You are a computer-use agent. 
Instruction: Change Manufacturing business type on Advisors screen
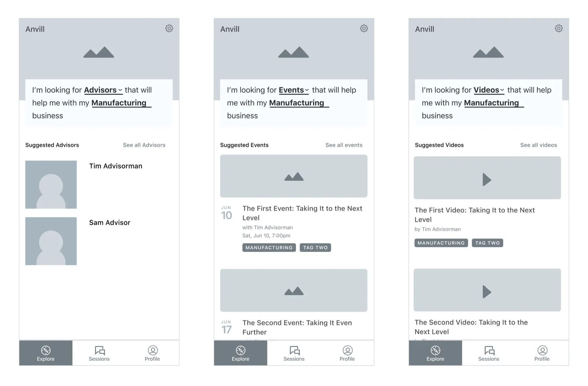pos(121,103)
